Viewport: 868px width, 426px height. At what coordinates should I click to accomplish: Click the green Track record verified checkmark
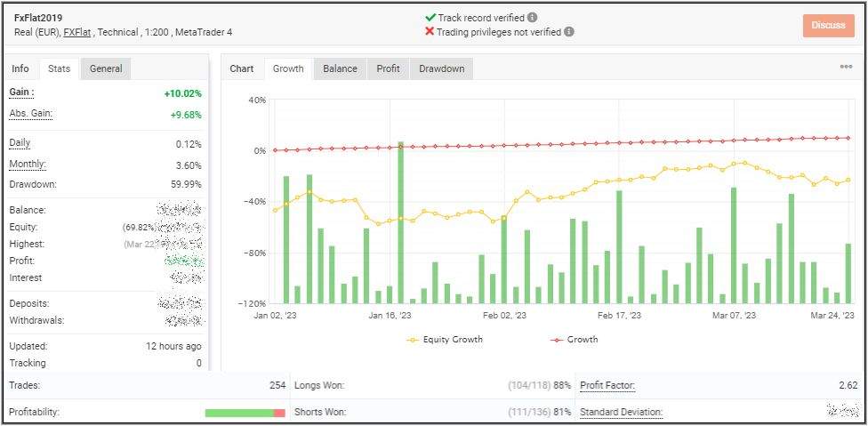tap(430, 17)
